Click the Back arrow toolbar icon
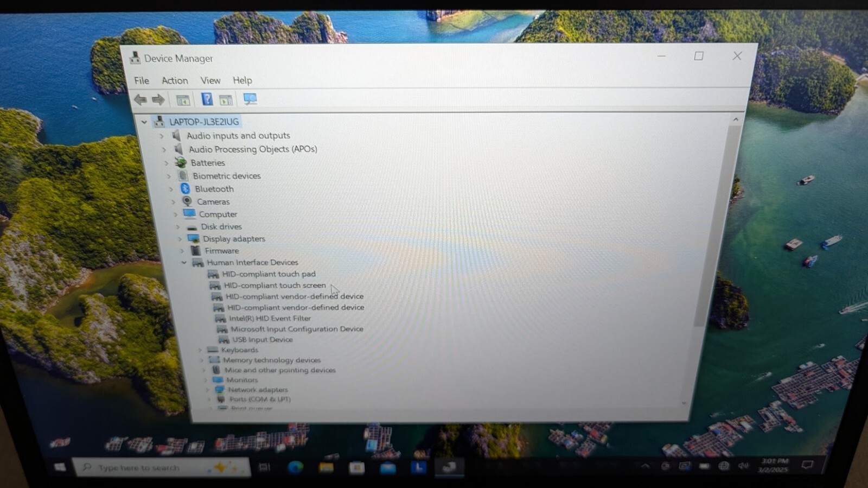The image size is (868, 488). (141, 99)
